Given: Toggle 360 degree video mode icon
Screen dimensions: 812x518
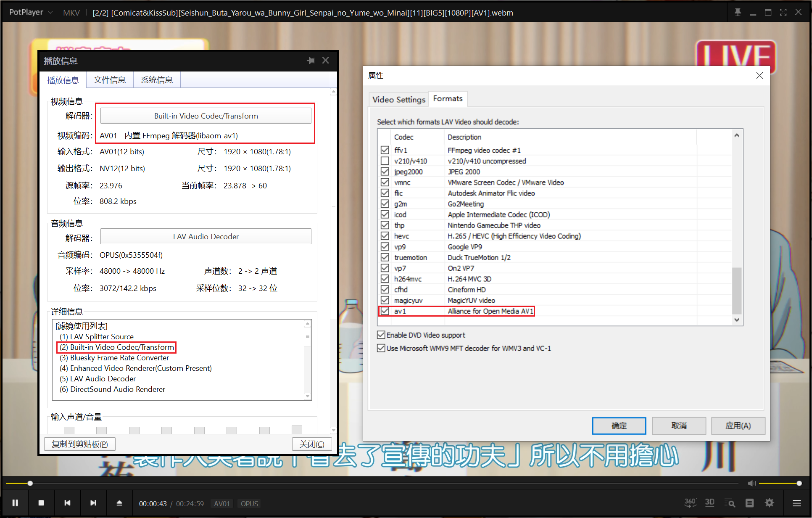Looking at the screenshot, I should [x=691, y=502].
